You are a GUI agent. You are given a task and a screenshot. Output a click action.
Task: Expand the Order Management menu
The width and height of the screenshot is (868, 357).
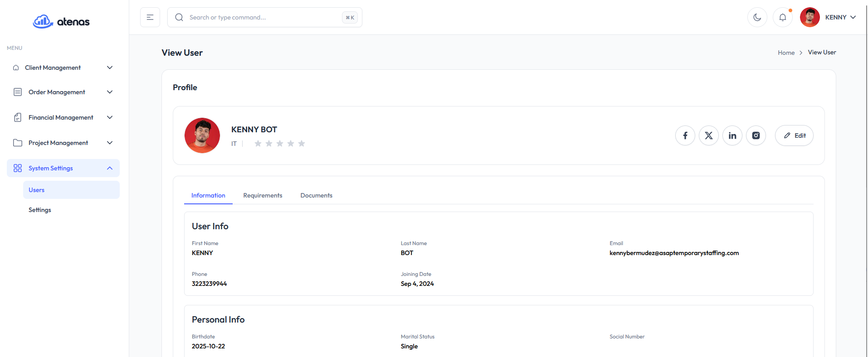(x=63, y=92)
